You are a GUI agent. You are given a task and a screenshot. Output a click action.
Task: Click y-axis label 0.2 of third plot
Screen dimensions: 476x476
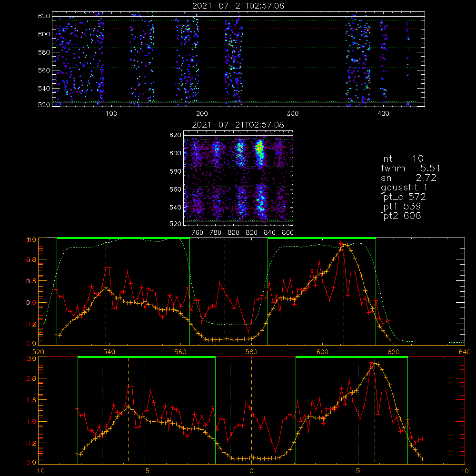[31, 324]
